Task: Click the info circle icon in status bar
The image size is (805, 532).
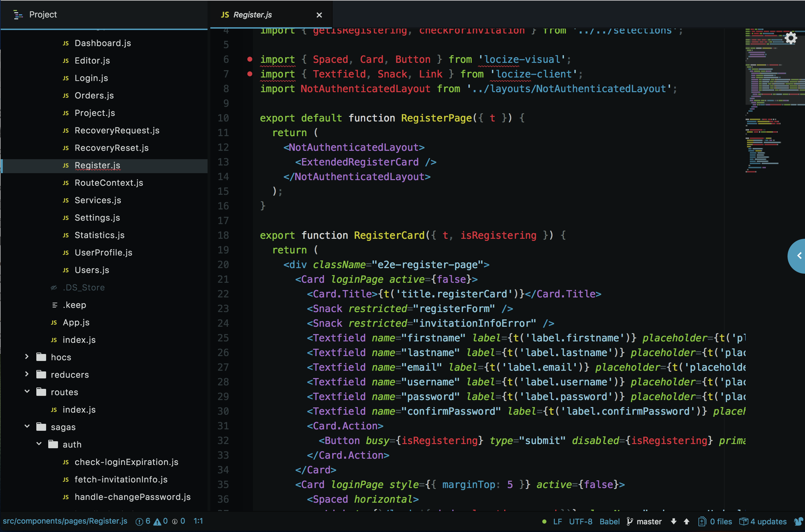Action: click(175, 521)
